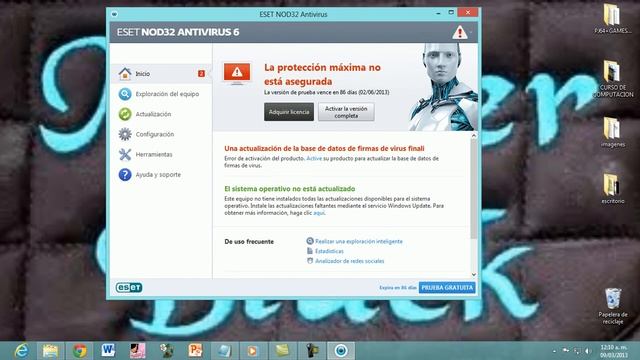Launch Google Chrome from the taskbar
This screenshot has width=640, height=360.
pos(80,351)
